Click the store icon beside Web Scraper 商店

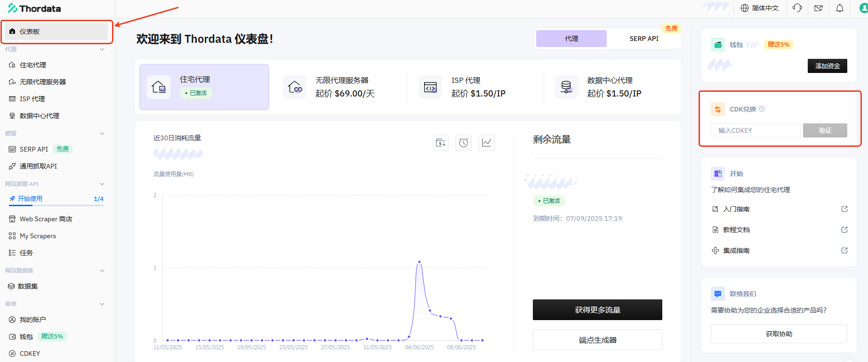[x=12, y=219]
